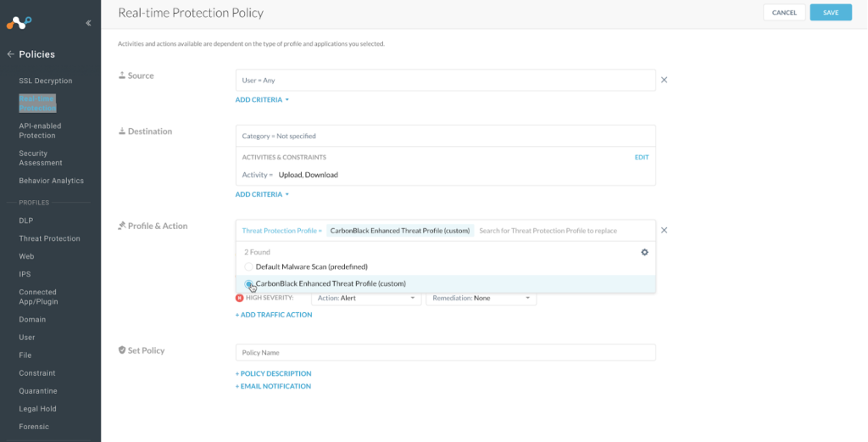Click the Threat Protection Profile = label
The width and height of the screenshot is (868, 442).
pyautogui.click(x=281, y=231)
